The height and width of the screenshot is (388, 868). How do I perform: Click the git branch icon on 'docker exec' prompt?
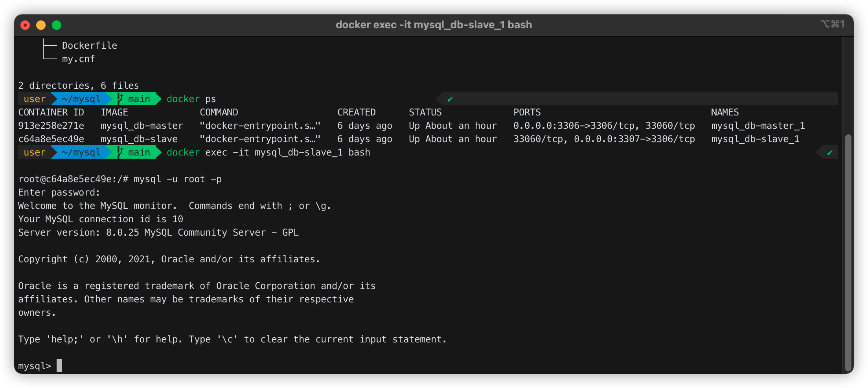(120, 152)
